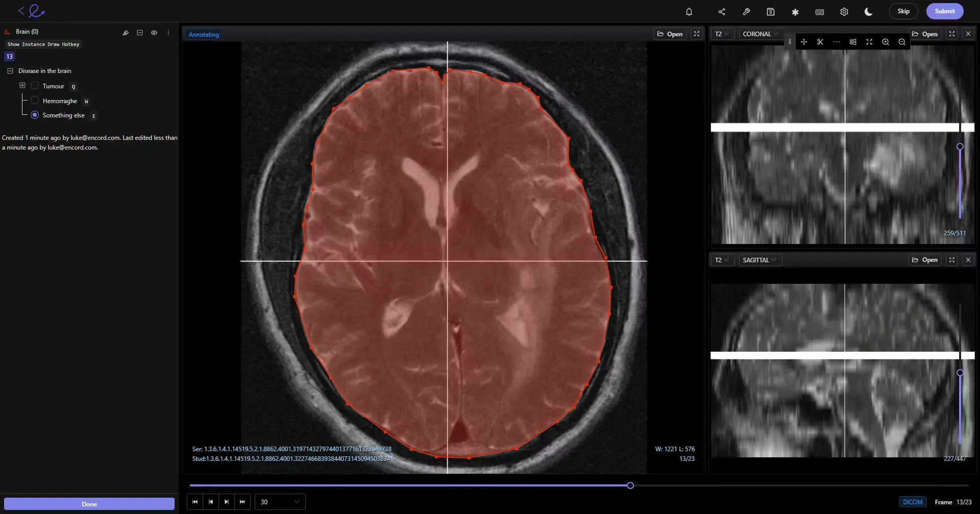Image resolution: width=980 pixels, height=514 pixels.
Task: Switch to the Annotating tab
Action: [203, 34]
